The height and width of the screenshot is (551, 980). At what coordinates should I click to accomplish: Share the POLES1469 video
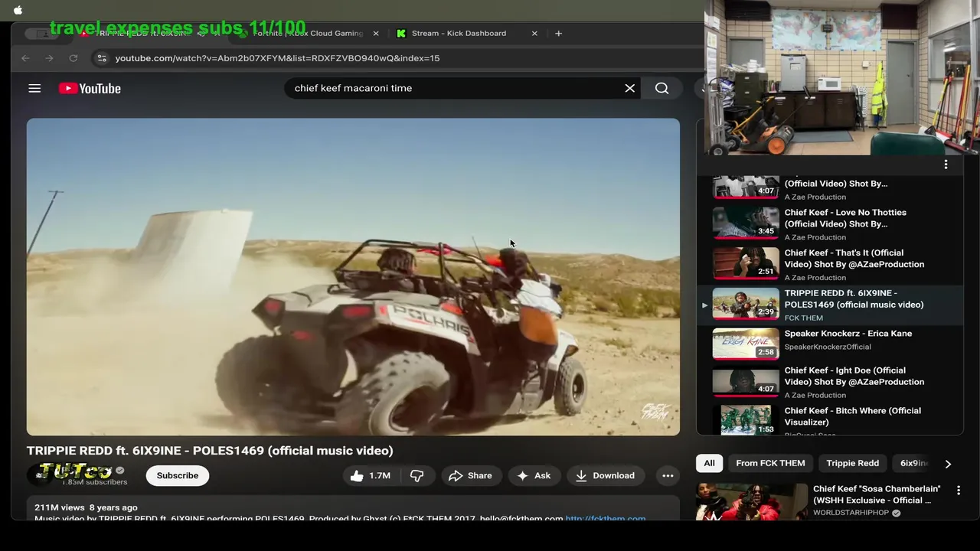coord(470,476)
